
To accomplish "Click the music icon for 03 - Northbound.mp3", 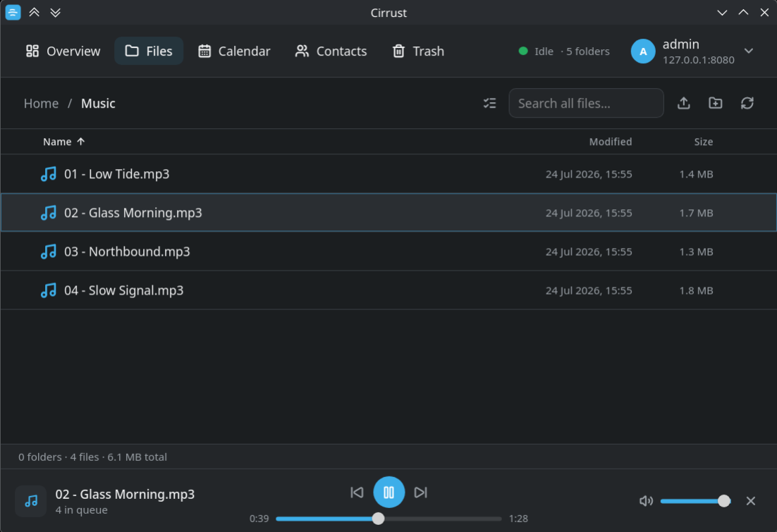I will point(49,252).
